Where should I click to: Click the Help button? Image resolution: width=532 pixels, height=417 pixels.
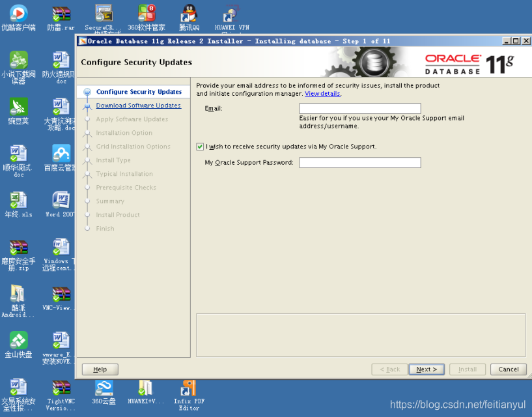coord(100,369)
